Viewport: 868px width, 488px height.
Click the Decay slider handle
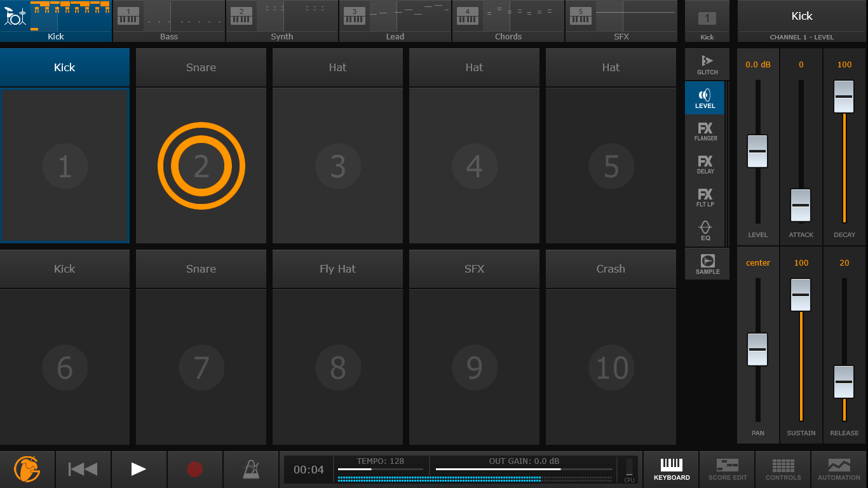844,97
